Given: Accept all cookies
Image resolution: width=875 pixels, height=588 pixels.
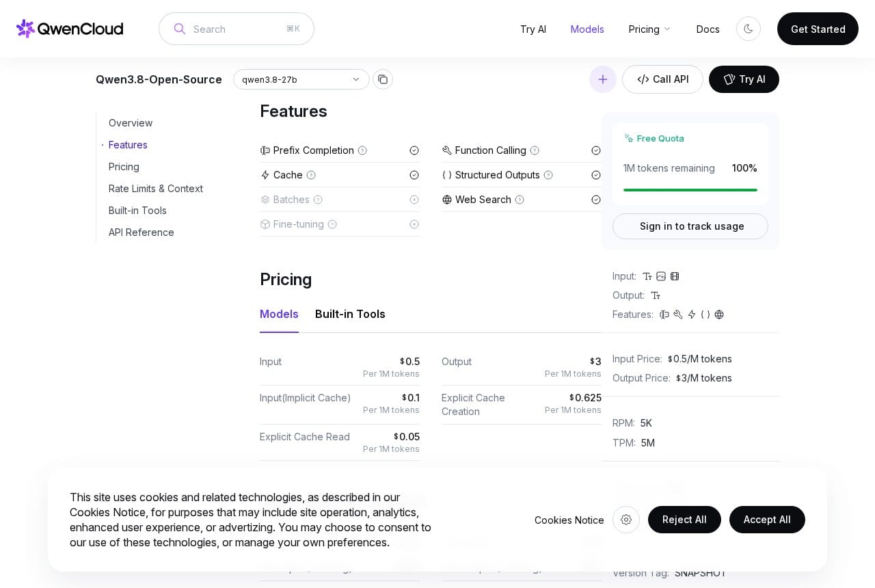Looking at the screenshot, I should pos(767,520).
